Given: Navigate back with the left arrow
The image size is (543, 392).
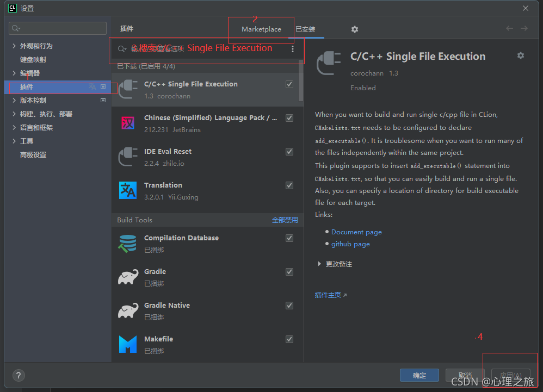Looking at the screenshot, I should [509, 28].
